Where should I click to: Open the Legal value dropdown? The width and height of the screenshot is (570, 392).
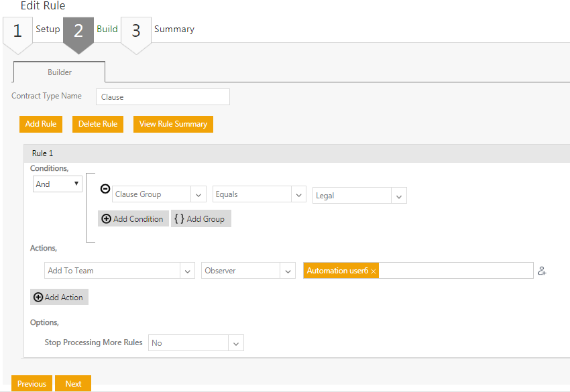click(399, 196)
